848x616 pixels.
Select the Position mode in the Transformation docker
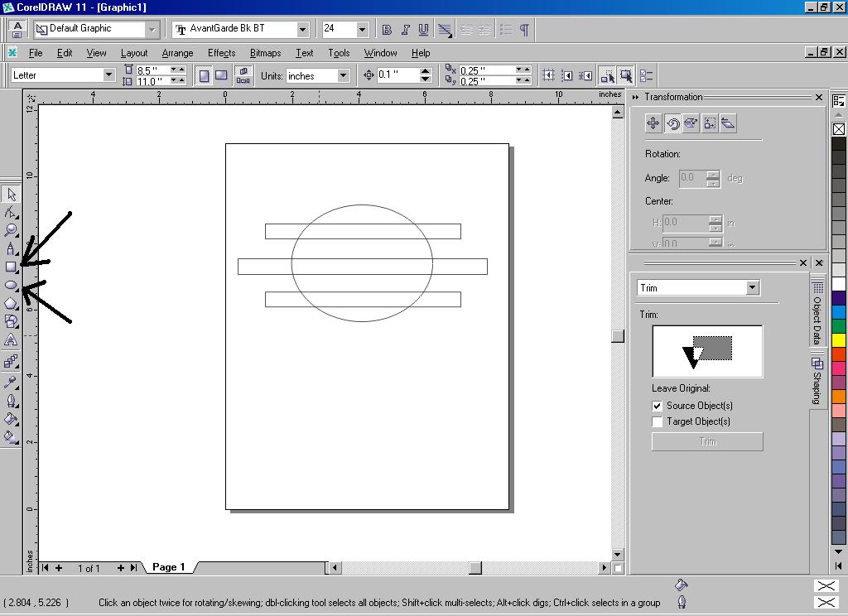(653, 123)
